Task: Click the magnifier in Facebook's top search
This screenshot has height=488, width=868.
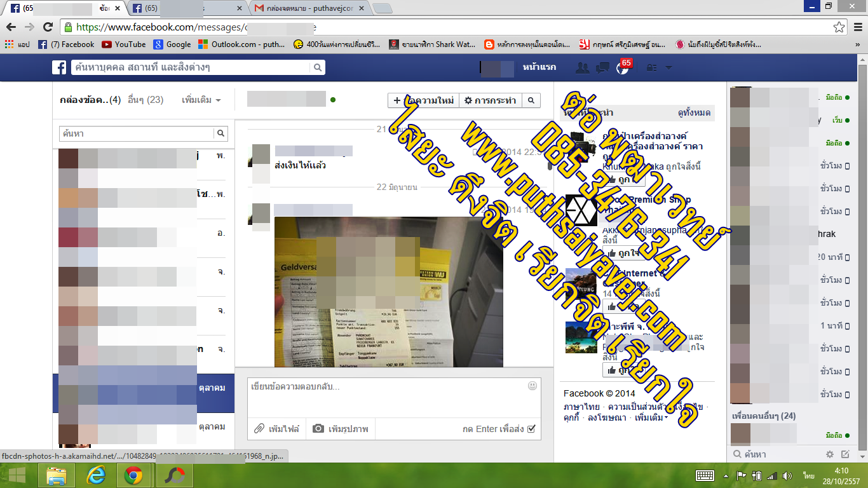Action: click(318, 67)
